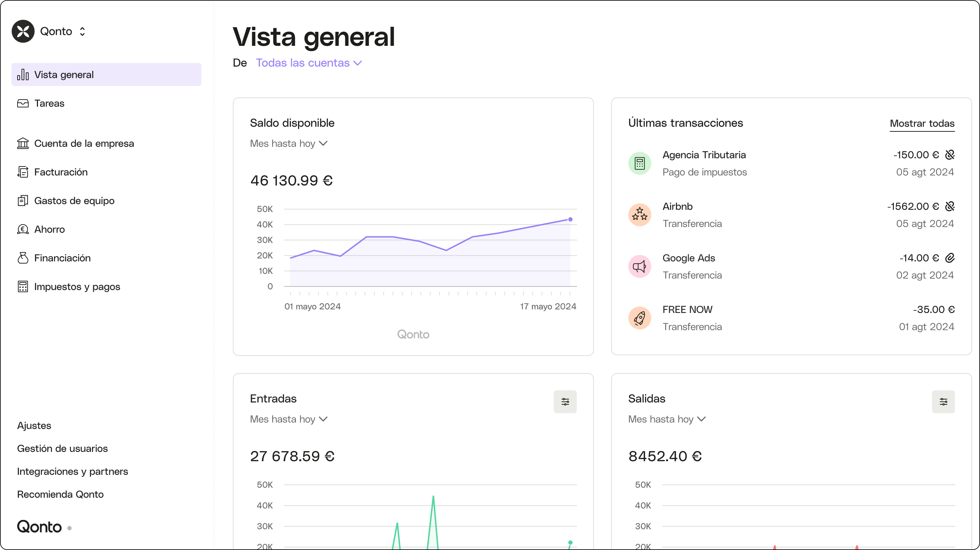980x550 pixels.
Task: Open Tareas inbox icon
Action: [x=23, y=103]
